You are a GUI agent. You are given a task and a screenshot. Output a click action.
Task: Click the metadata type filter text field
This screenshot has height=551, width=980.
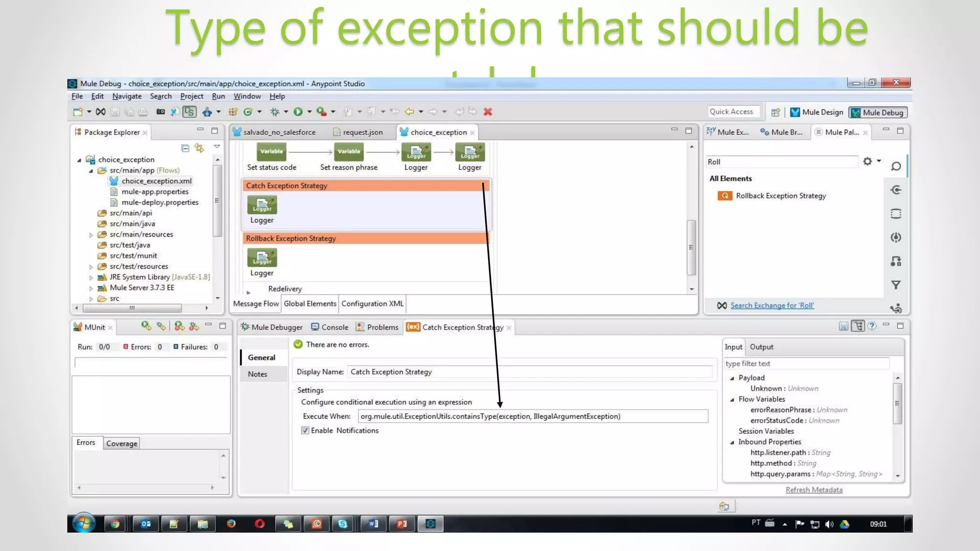tap(806, 364)
